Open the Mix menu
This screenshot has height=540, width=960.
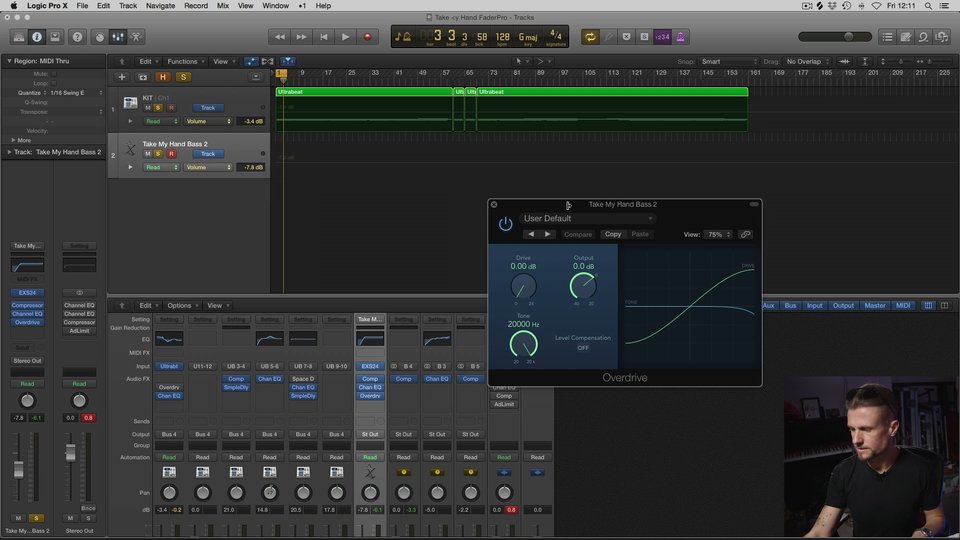tap(223, 6)
